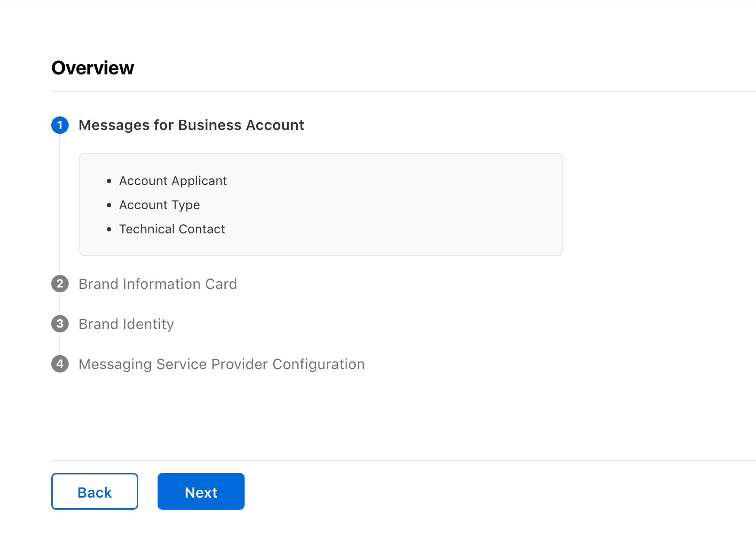Select step 2 number circle icon
The width and height of the screenshot is (756, 544).
[x=60, y=284]
